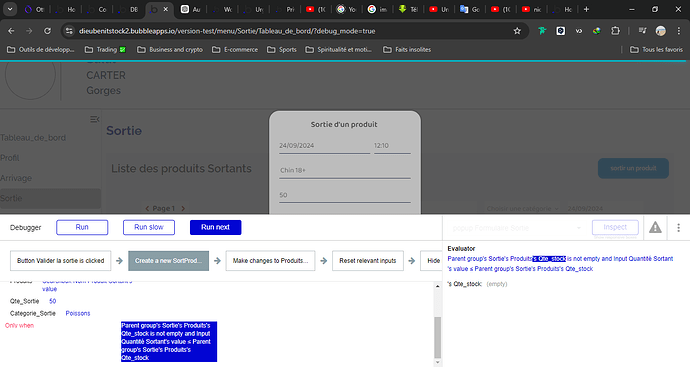Open the Chrome profile avatar
The width and height of the screenshot is (690, 367).
point(661,31)
